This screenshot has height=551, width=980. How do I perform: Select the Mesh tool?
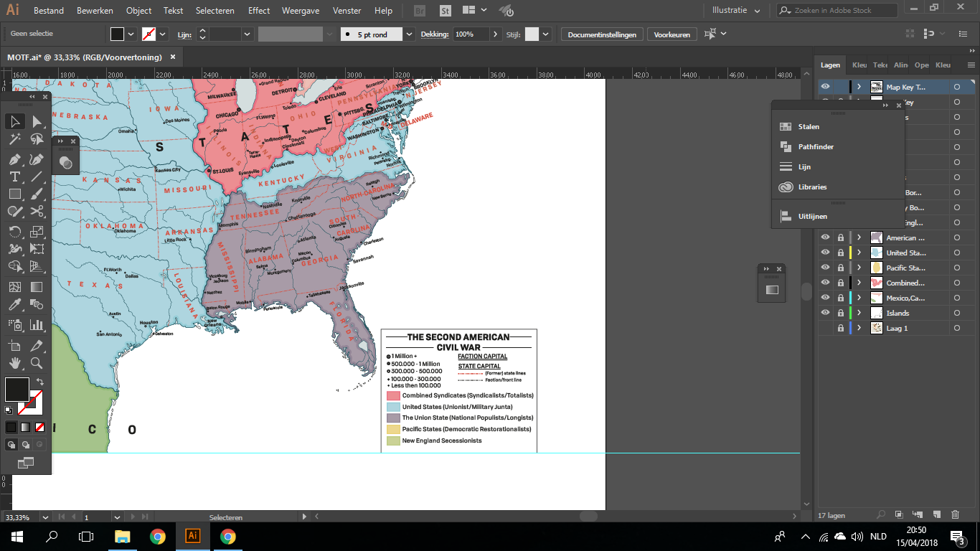tap(15, 287)
